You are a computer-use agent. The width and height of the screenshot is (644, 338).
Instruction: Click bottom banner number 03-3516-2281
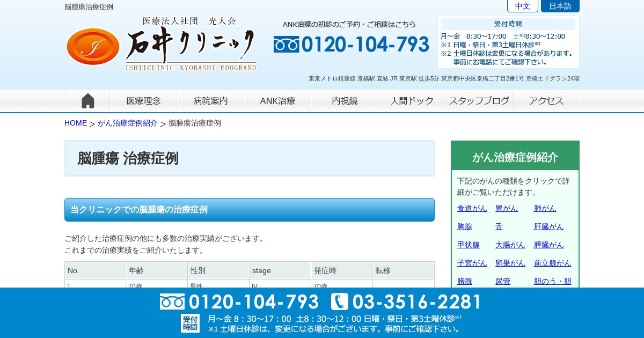coord(417,302)
